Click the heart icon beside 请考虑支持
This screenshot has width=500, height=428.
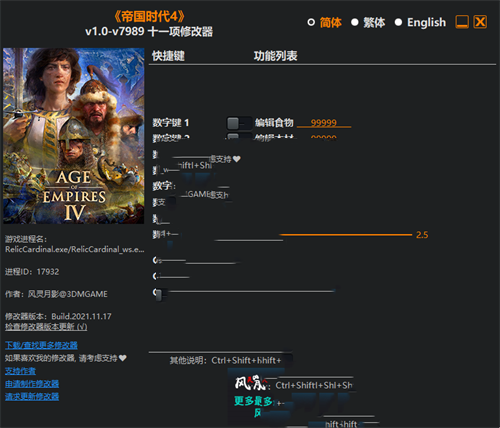(123, 358)
